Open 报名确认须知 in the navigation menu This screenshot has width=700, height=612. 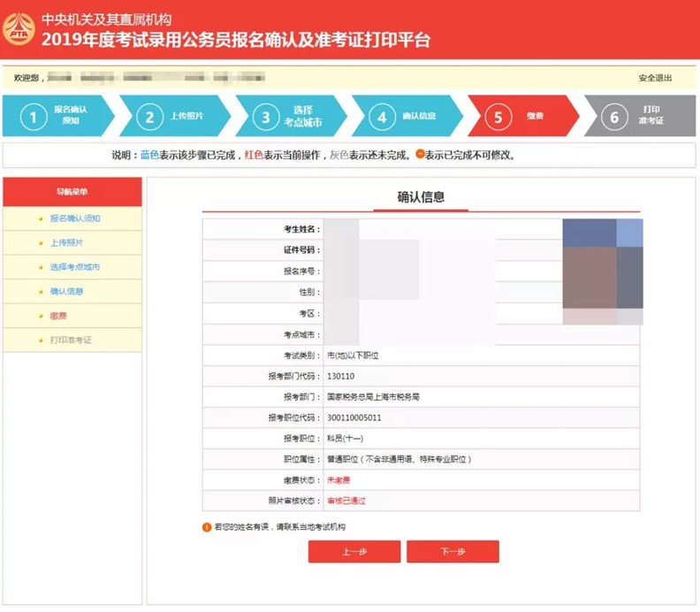(x=75, y=218)
